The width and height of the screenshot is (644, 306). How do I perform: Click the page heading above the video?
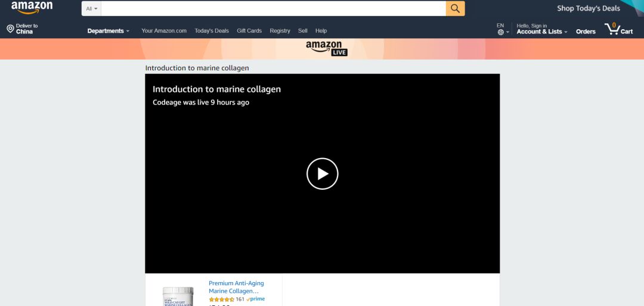[x=197, y=68]
